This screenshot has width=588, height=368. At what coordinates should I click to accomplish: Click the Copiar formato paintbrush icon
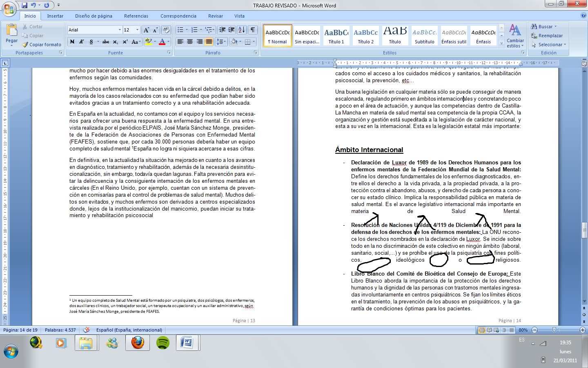[25, 45]
